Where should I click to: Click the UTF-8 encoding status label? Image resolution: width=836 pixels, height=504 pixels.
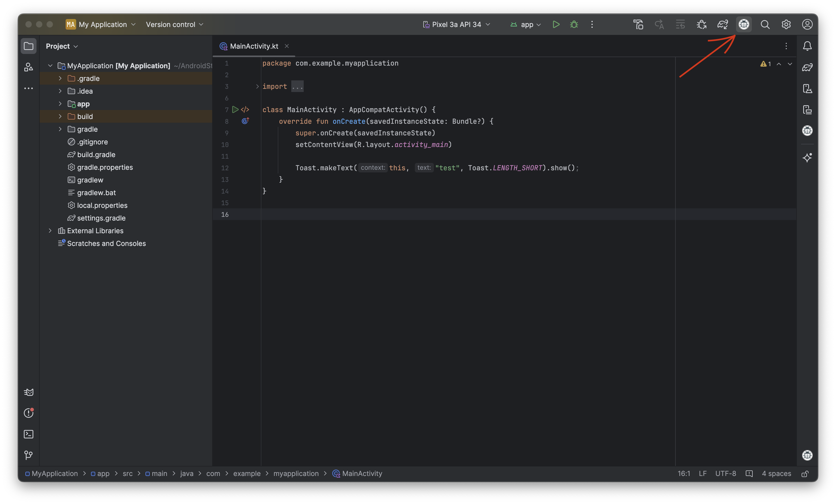click(725, 474)
